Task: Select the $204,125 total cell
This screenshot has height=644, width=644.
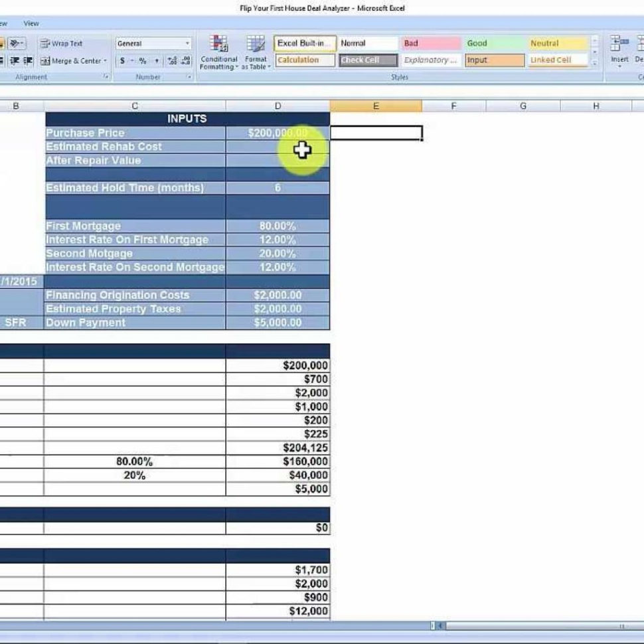Action: (x=278, y=447)
